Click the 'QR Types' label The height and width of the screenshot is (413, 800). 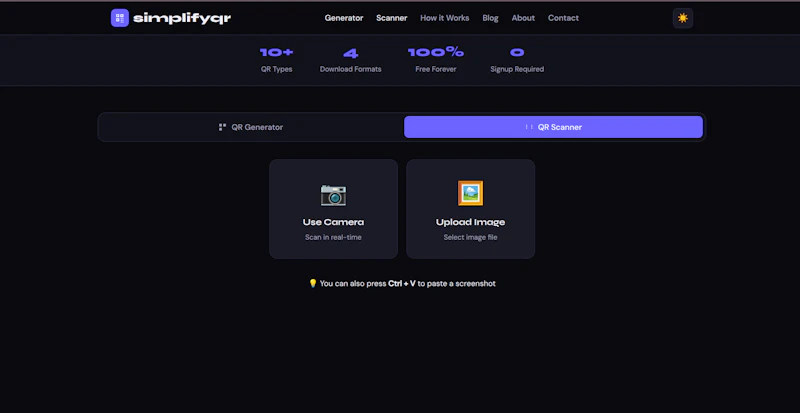277,69
